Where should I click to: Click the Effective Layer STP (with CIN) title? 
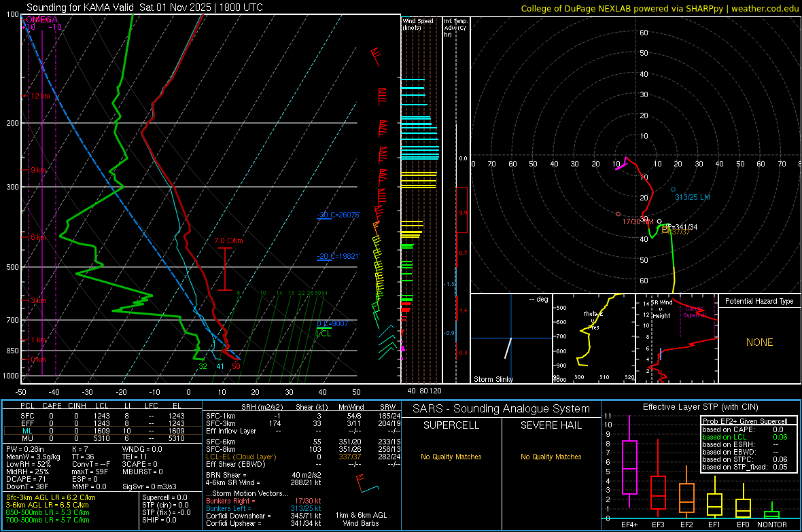(x=700, y=407)
